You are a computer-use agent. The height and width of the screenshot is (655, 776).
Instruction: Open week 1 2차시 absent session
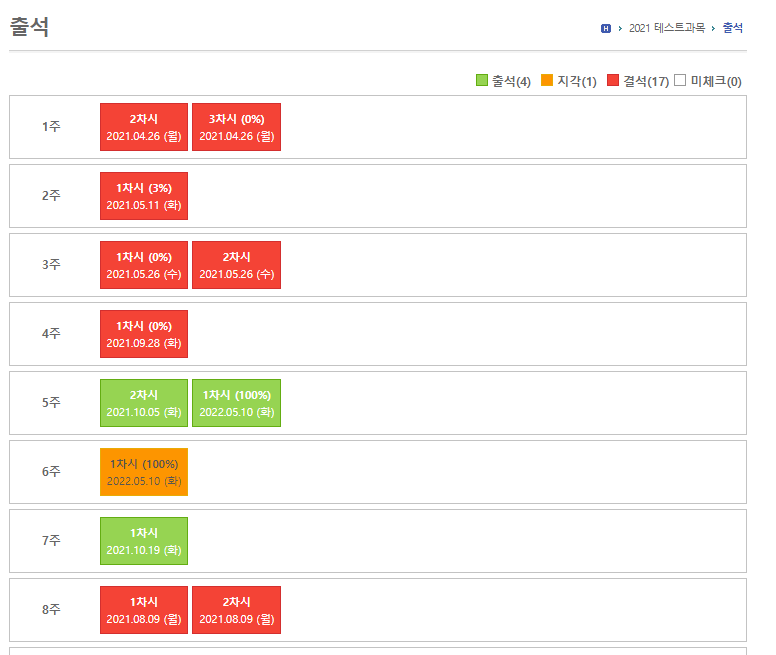point(143,127)
